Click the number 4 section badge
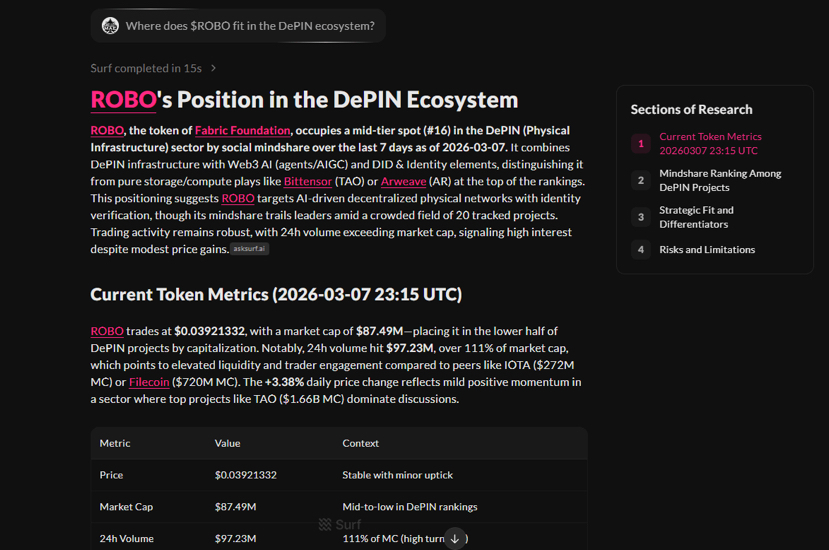 [641, 250]
